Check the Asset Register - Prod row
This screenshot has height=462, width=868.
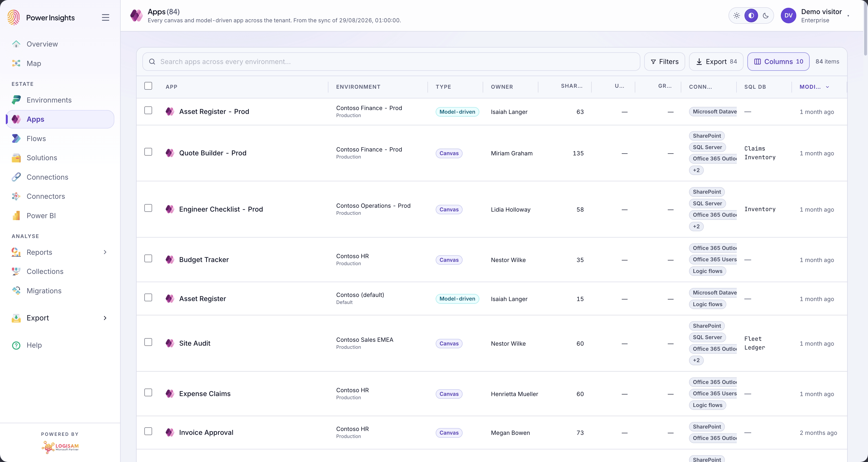click(148, 111)
